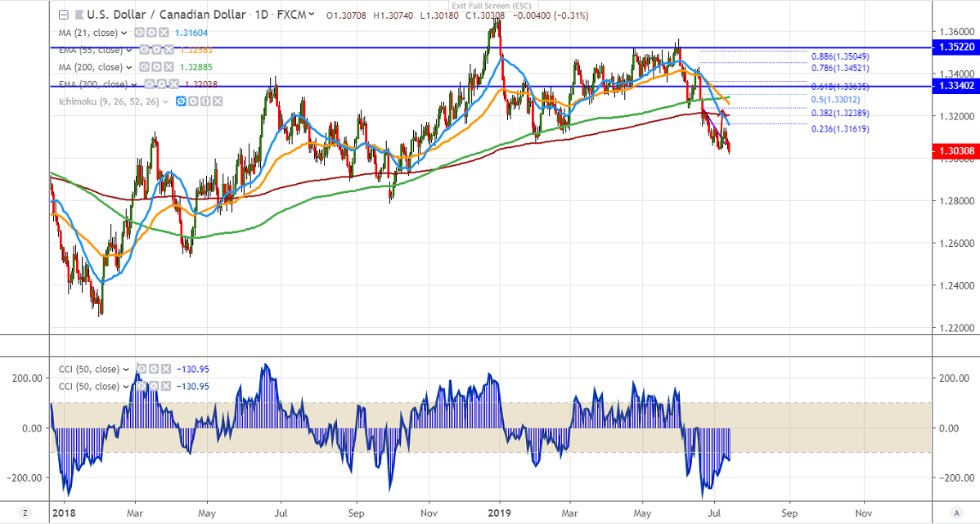The height and width of the screenshot is (524, 980).
Task: Click the 2018 label on time axis
Action: tap(64, 513)
